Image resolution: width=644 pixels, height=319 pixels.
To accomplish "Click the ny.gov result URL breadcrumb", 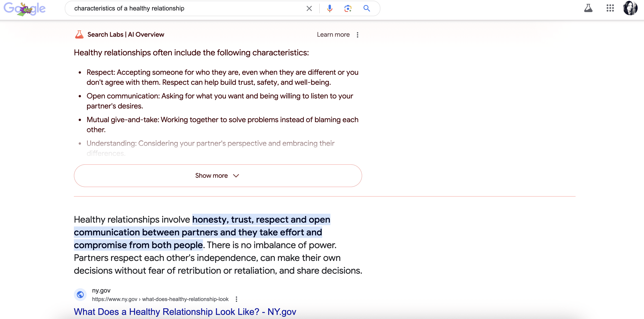I will coord(160,299).
